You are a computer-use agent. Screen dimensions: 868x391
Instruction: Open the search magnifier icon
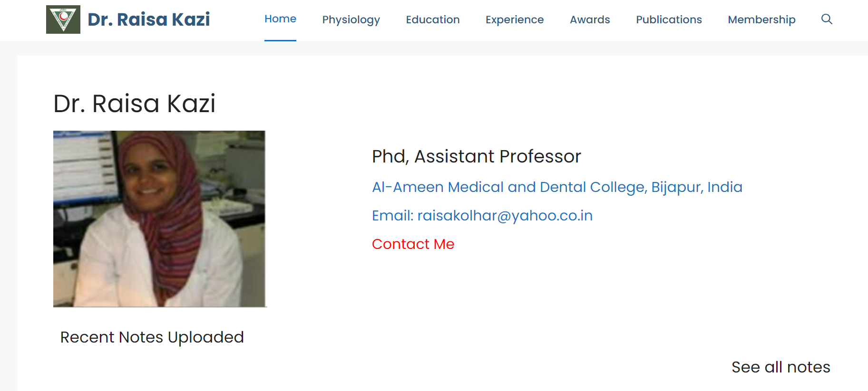click(x=827, y=19)
